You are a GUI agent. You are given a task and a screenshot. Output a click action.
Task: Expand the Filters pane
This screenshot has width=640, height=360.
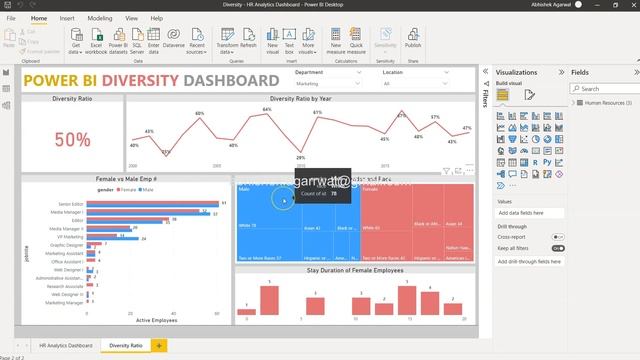[486, 71]
